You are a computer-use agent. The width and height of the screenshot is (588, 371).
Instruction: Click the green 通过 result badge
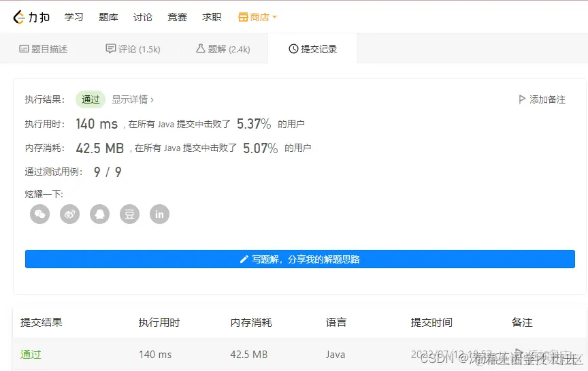91,99
